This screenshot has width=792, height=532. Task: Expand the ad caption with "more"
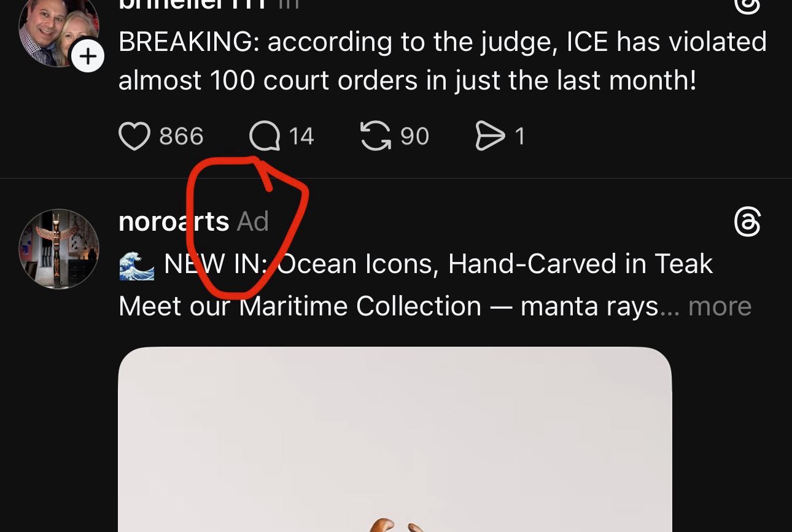720,306
